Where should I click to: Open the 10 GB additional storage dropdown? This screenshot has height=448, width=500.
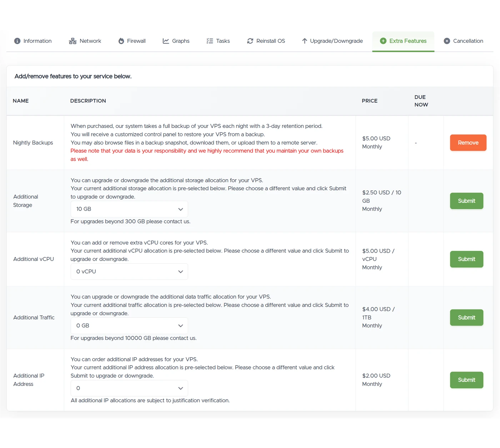coord(129,209)
